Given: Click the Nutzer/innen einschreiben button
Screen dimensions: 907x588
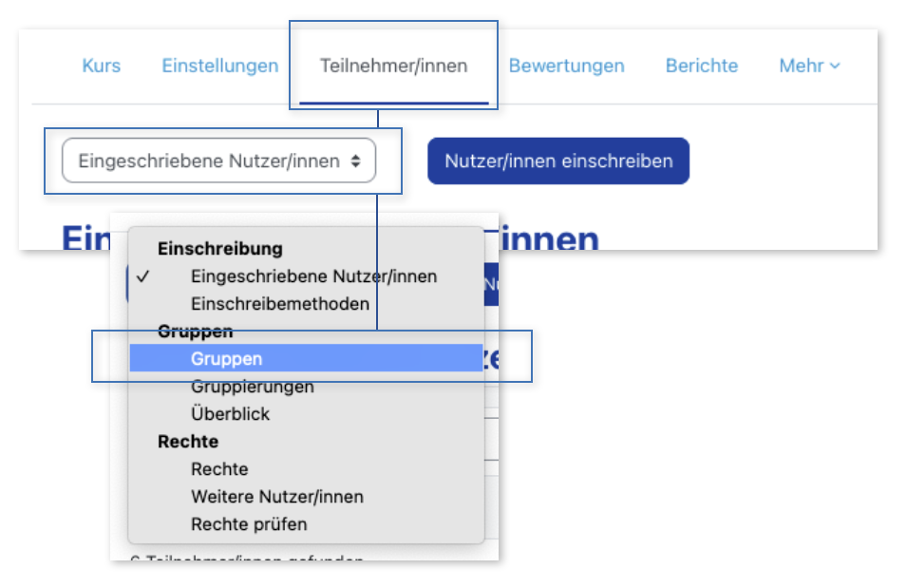Looking at the screenshot, I should (557, 161).
